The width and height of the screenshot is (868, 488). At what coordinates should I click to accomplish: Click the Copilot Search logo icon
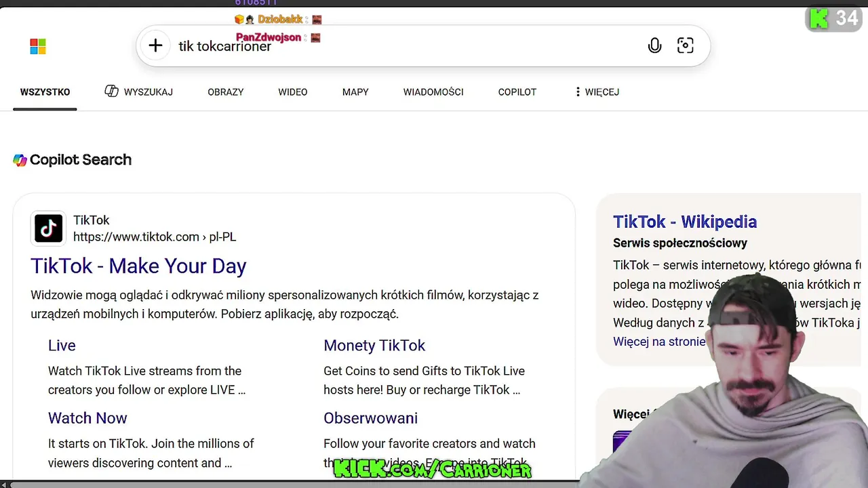pos(20,160)
